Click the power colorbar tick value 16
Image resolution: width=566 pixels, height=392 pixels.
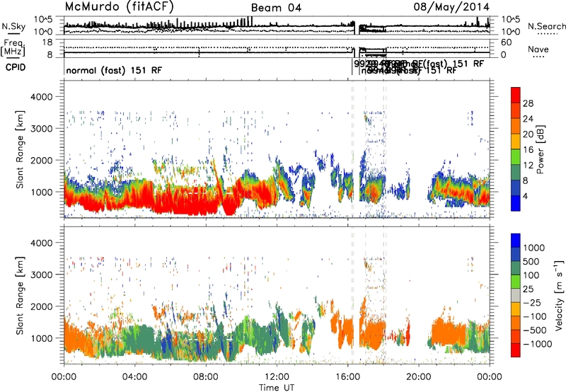tap(528, 150)
